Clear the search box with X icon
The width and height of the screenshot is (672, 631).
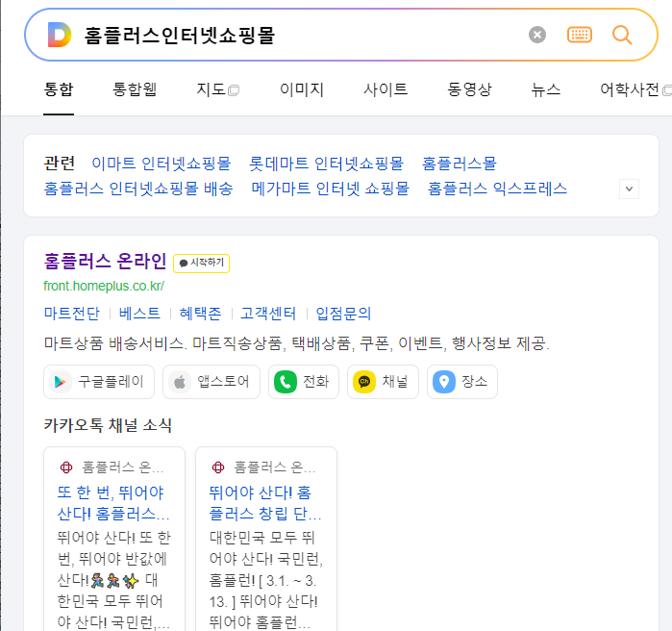[537, 35]
